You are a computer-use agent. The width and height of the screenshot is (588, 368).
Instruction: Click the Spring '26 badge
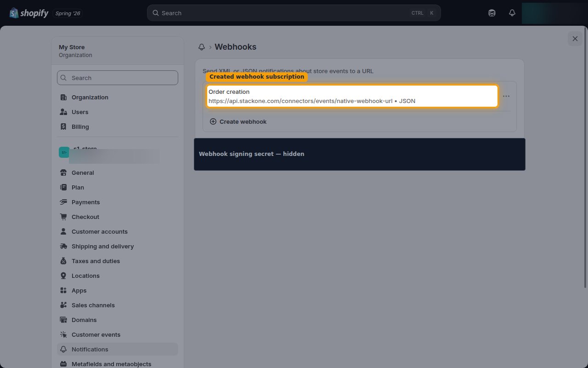(68, 13)
